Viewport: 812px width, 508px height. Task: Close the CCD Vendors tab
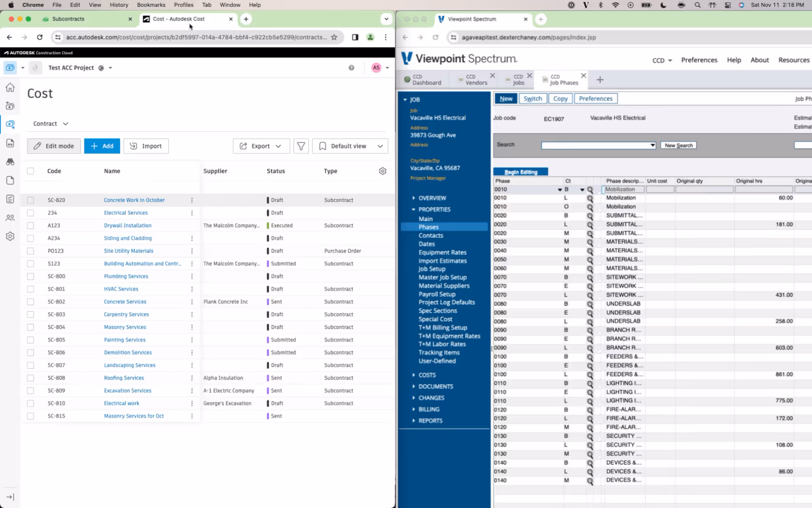(492, 76)
